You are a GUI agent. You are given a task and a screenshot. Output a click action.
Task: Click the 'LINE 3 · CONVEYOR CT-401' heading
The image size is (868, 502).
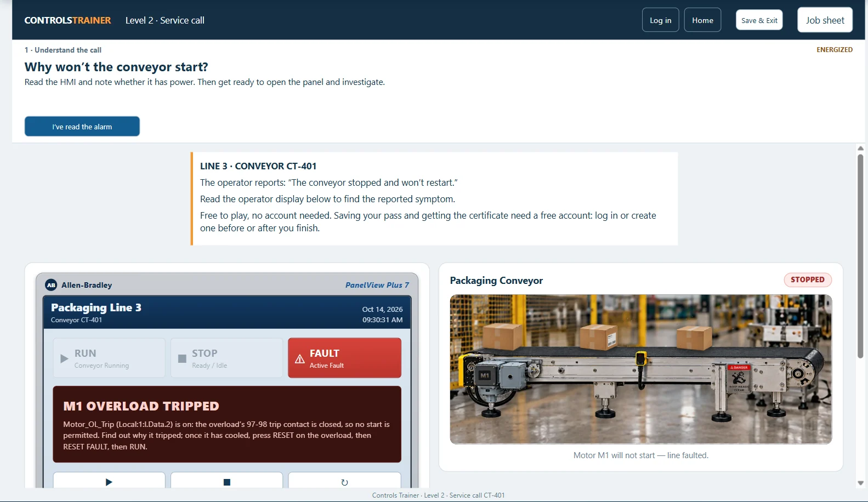tap(258, 166)
